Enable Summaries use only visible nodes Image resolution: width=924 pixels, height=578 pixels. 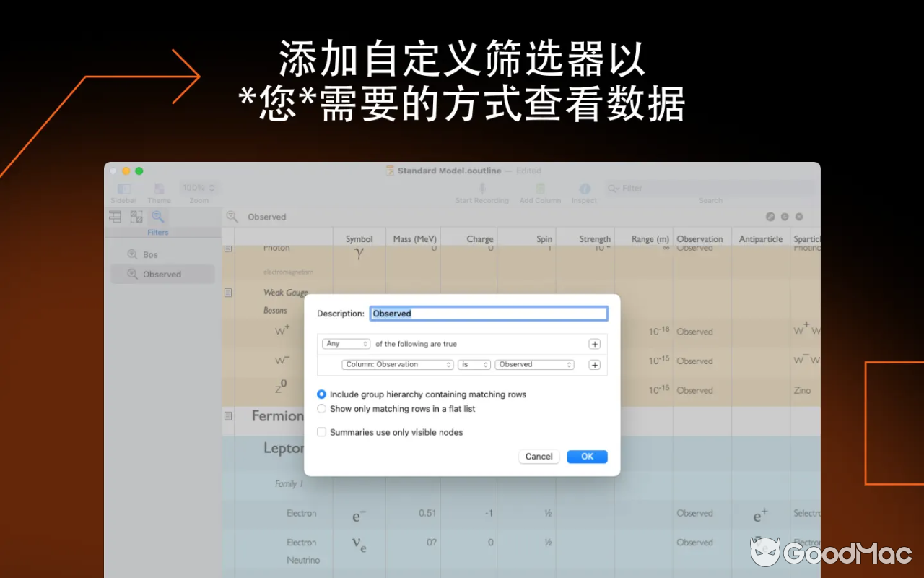(321, 431)
